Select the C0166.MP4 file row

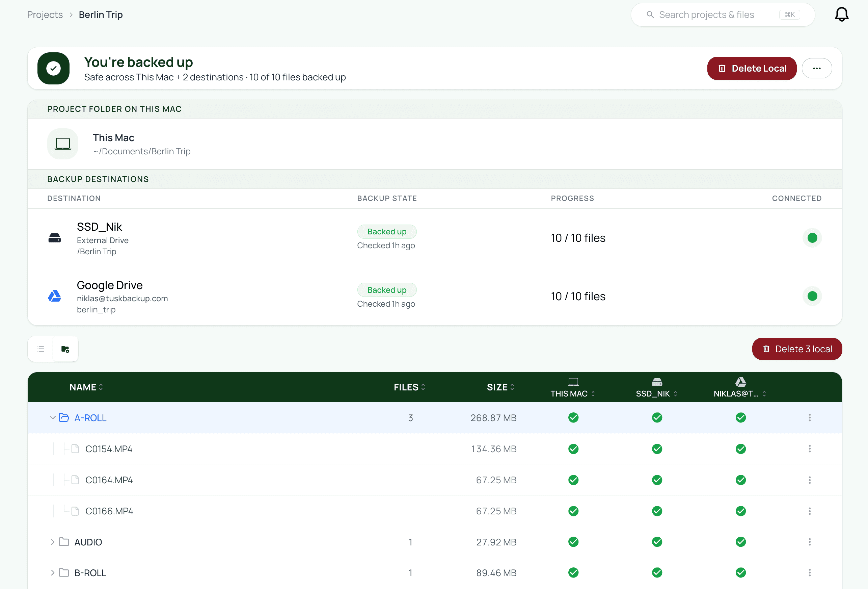[435, 511]
